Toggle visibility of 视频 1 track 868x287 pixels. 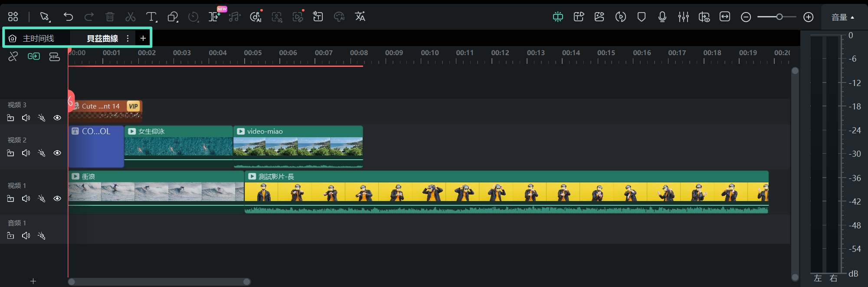[x=57, y=199]
